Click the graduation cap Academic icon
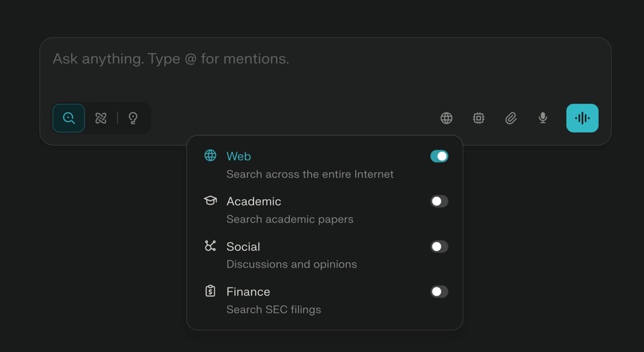644x352 pixels. pyautogui.click(x=211, y=200)
